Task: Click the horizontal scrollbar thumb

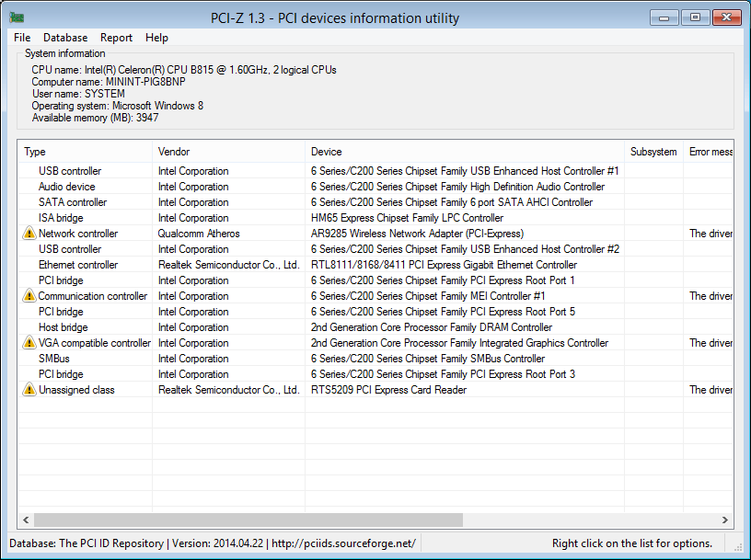Action: coord(248,520)
